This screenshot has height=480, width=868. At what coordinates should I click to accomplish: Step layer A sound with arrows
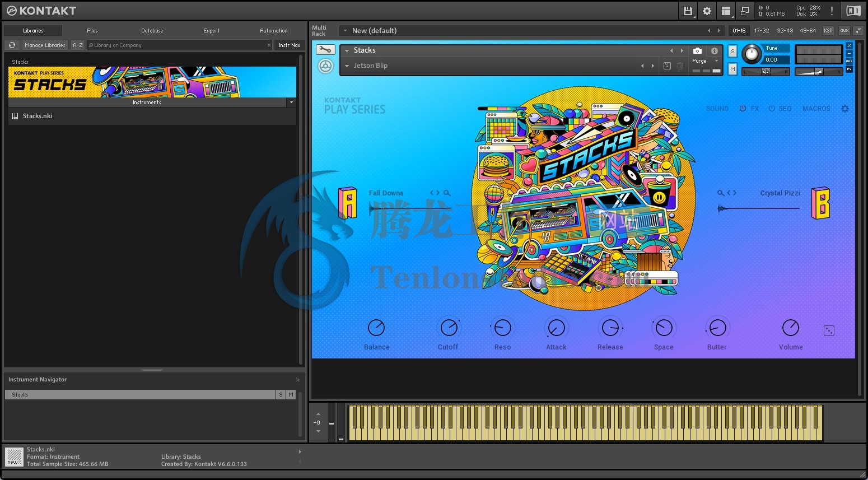click(435, 193)
